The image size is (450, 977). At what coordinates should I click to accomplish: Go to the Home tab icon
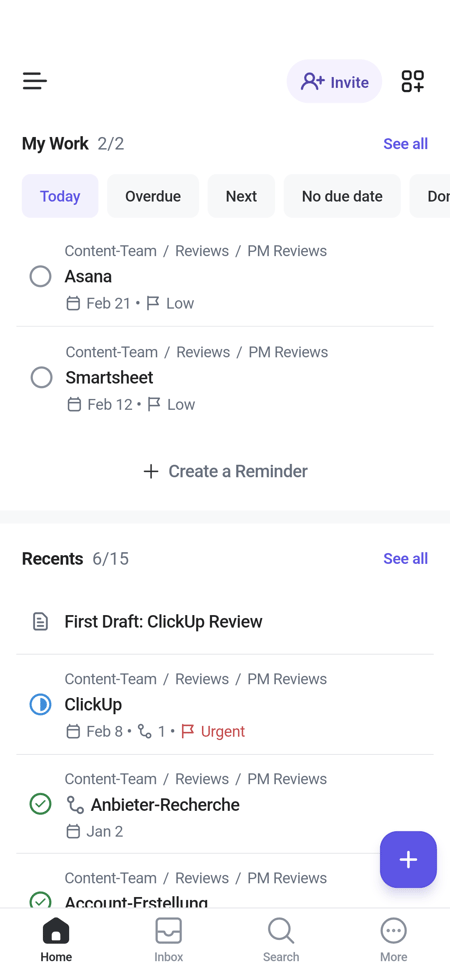point(56,931)
